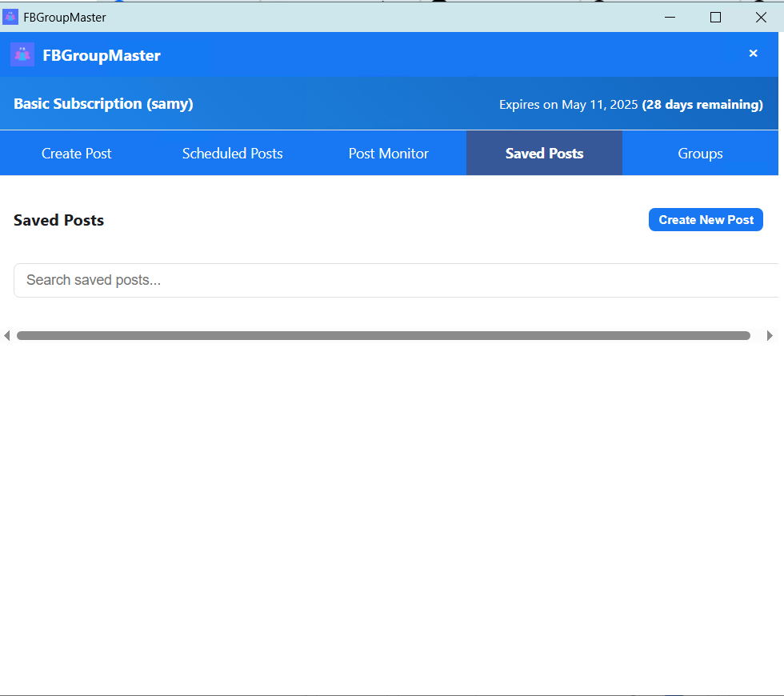Click the expiration date text in the banner
This screenshot has height=696, width=784.
coord(631,104)
